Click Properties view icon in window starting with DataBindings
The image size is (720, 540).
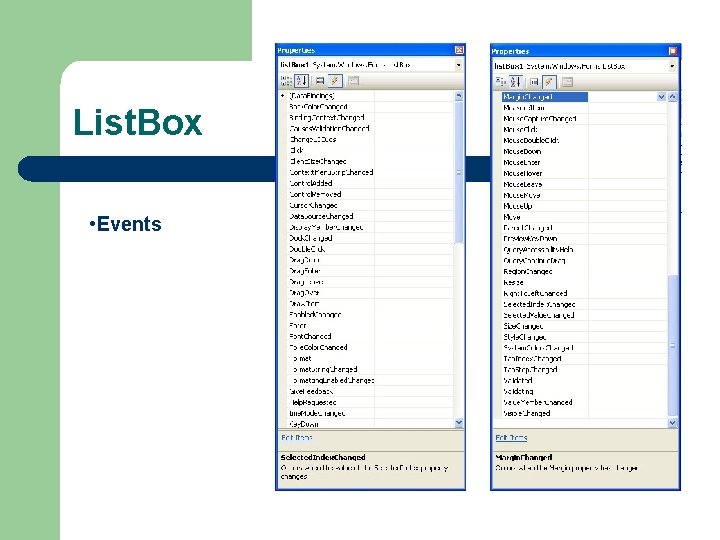pyautogui.click(x=320, y=81)
